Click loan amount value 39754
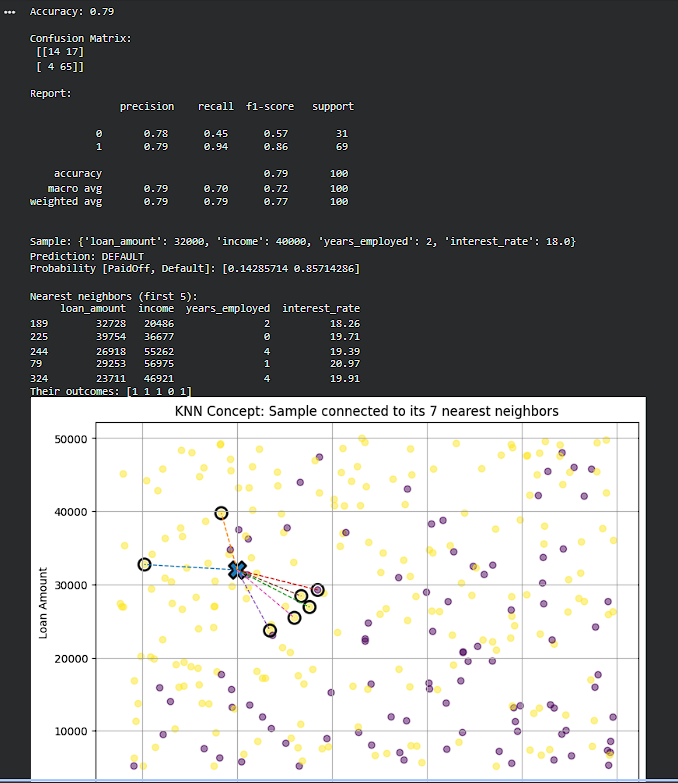This screenshot has width=678, height=783. (x=111, y=337)
